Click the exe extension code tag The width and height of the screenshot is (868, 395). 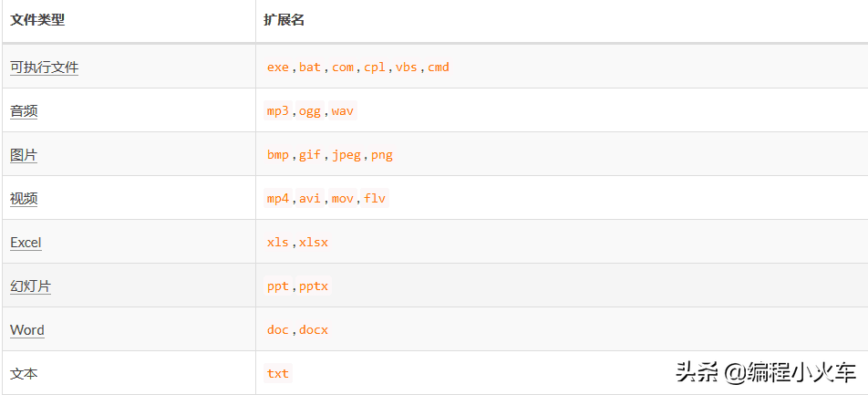tap(278, 68)
